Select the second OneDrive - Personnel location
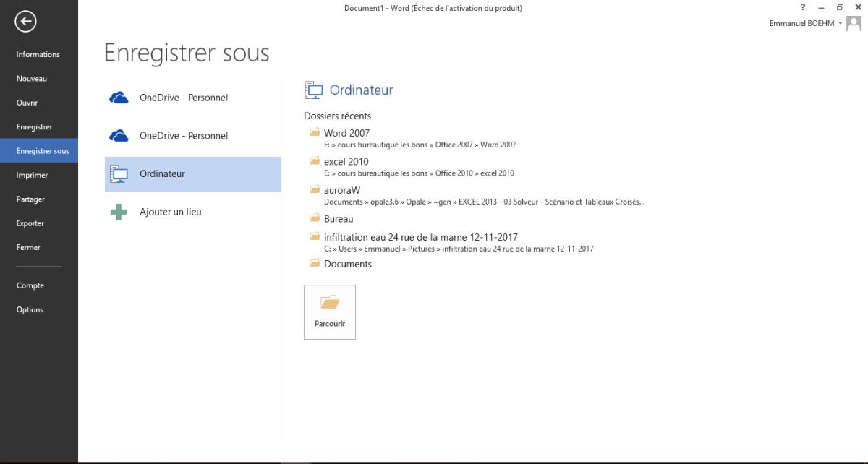Viewport: 868px width, 464px height. point(192,136)
